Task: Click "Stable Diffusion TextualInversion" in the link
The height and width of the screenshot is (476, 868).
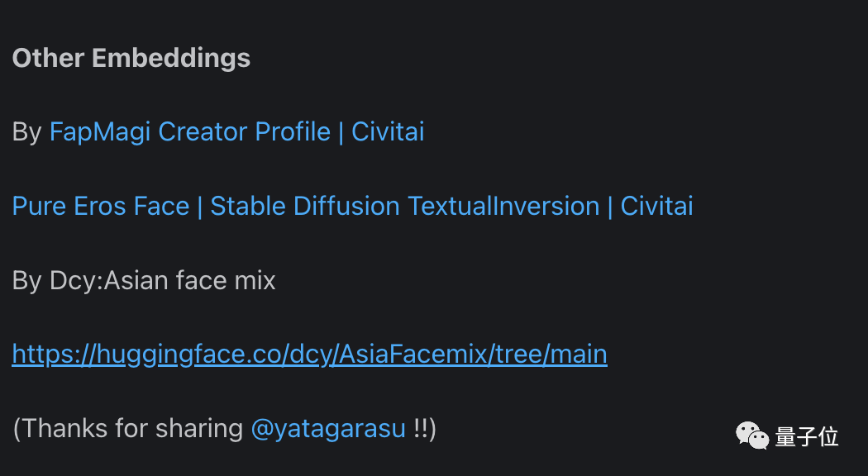Action: 404,206
